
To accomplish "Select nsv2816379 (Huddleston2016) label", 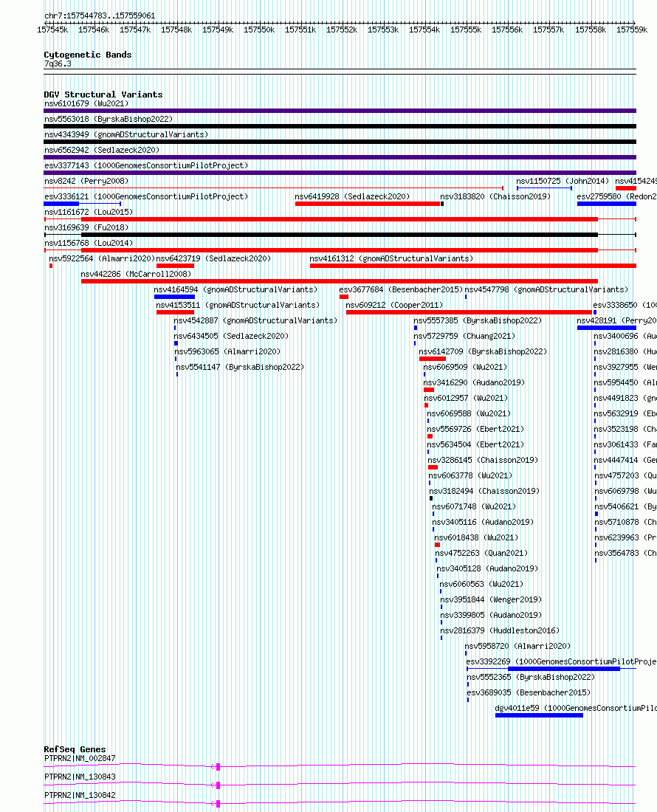I will [500, 632].
